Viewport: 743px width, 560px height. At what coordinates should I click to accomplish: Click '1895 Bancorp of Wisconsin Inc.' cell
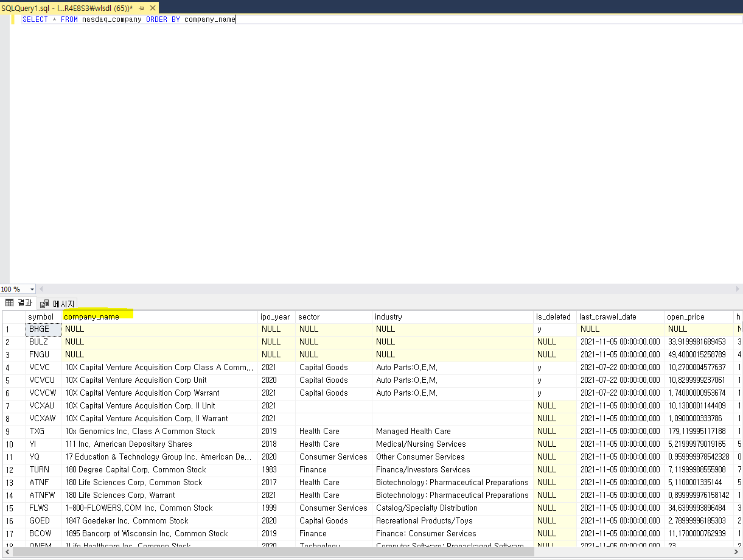pyautogui.click(x=160, y=534)
